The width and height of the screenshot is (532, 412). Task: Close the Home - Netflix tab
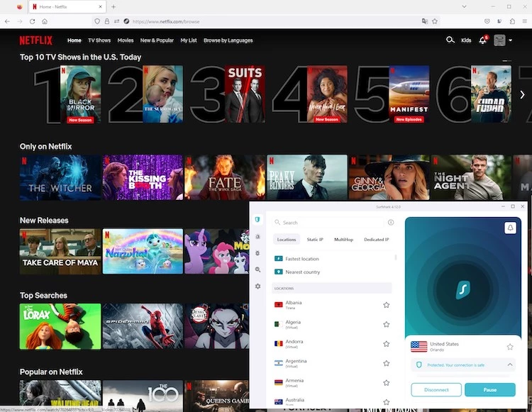[101, 6]
